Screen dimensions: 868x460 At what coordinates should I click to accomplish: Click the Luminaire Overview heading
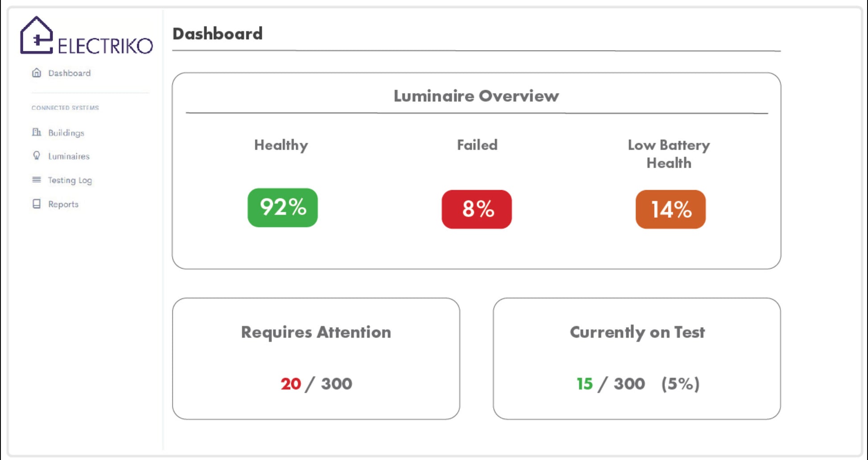pyautogui.click(x=476, y=96)
